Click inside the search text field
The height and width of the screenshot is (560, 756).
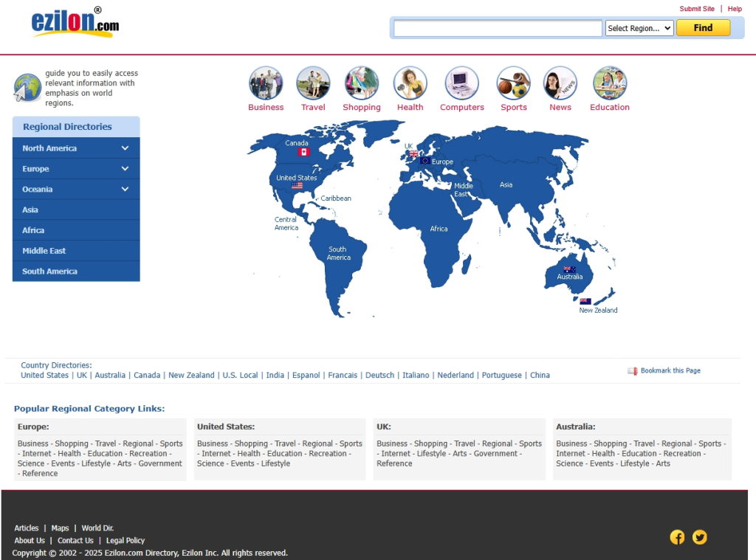pos(498,28)
